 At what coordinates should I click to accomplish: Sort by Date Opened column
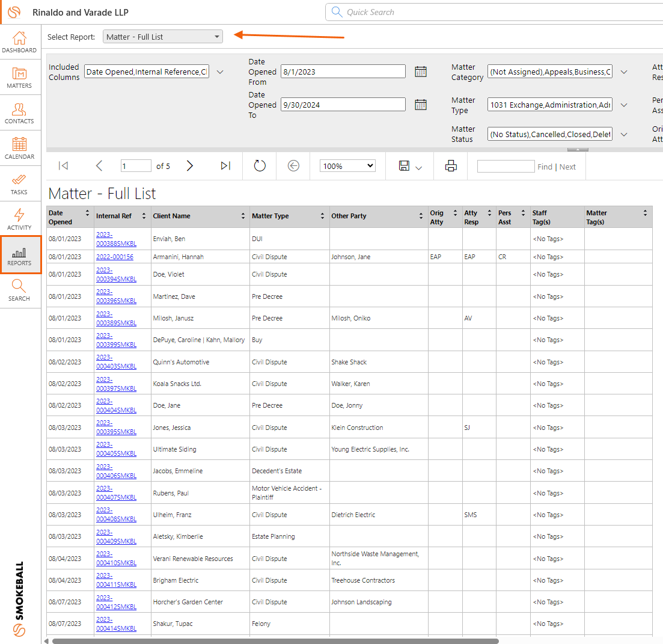(x=88, y=213)
